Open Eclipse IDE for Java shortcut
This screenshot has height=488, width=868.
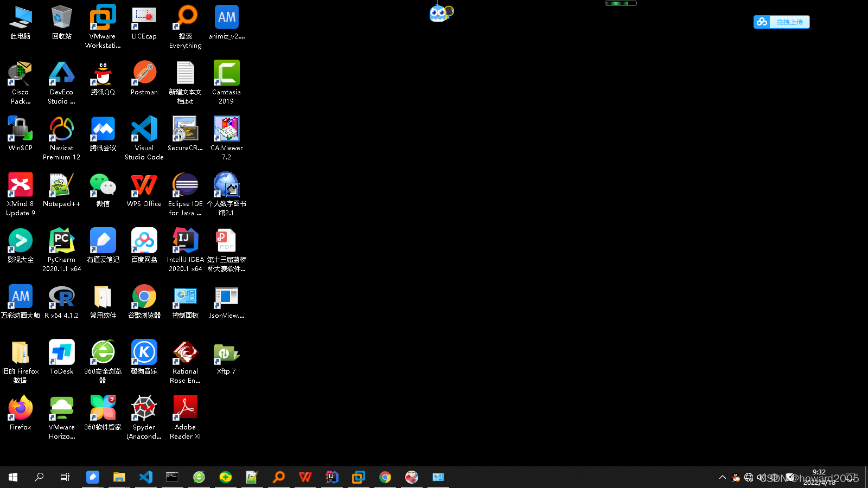click(186, 194)
